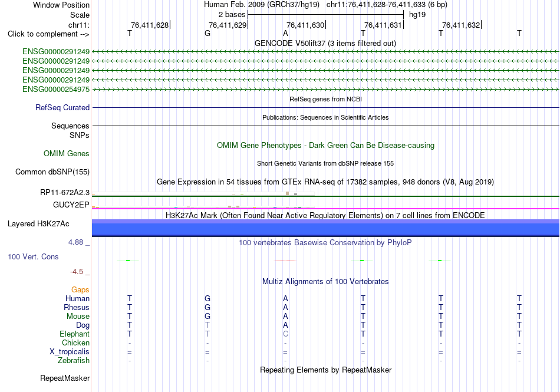Screen dimensions: 560x392
Task: Click the orange Gaps label
Action: point(80,289)
